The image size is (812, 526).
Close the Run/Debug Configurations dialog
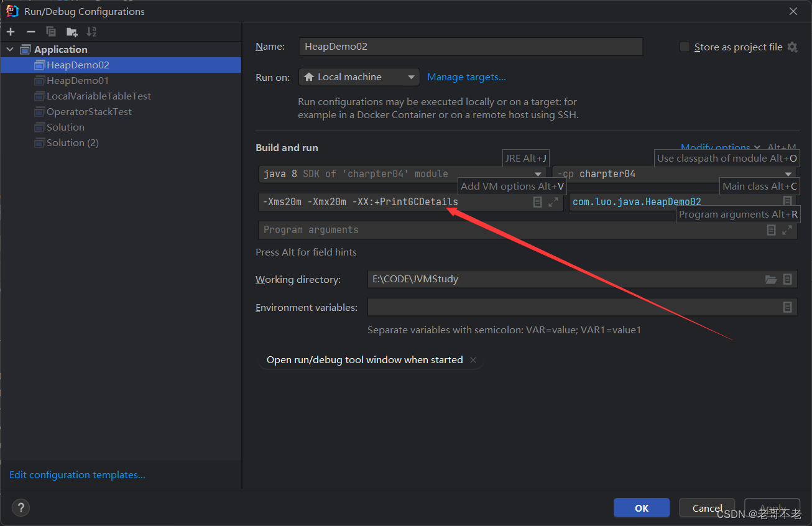[x=793, y=11]
